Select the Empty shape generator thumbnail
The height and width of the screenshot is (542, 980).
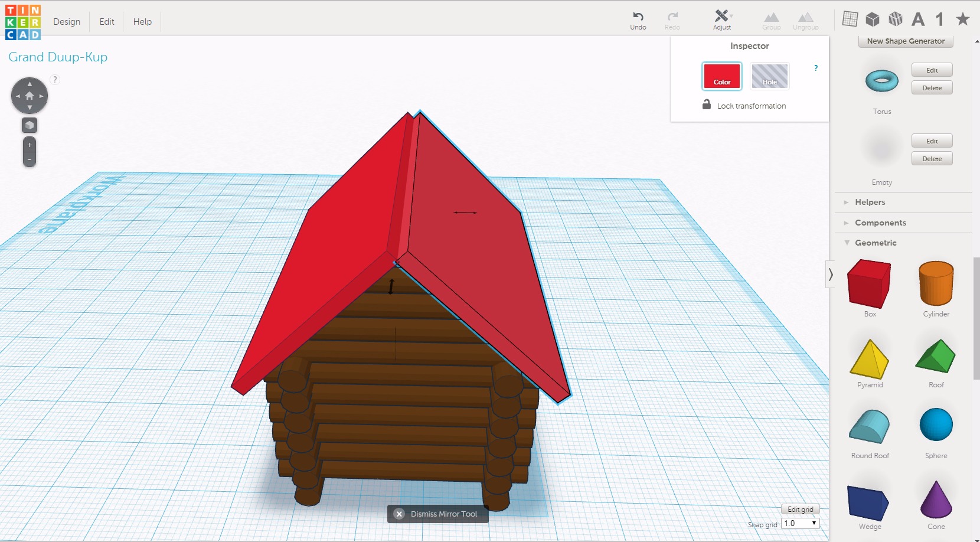[x=882, y=148]
